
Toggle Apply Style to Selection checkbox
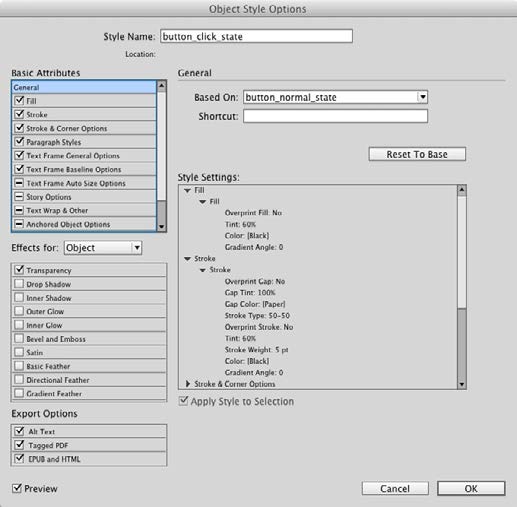183,401
